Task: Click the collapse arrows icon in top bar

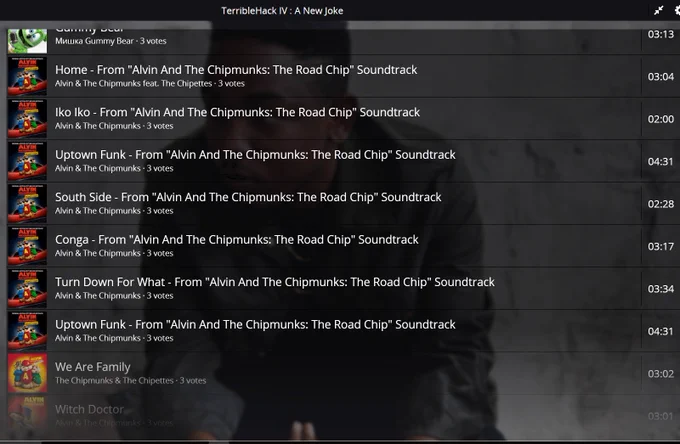Action: pos(658,10)
